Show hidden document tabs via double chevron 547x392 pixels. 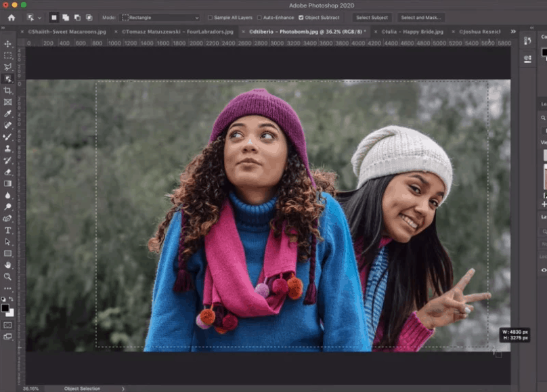(x=512, y=31)
